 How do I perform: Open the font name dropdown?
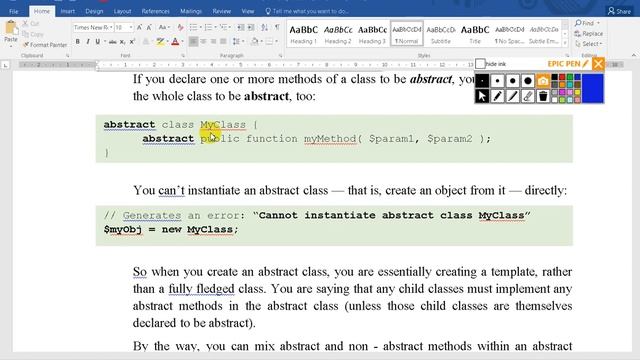click(x=111, y=27)
